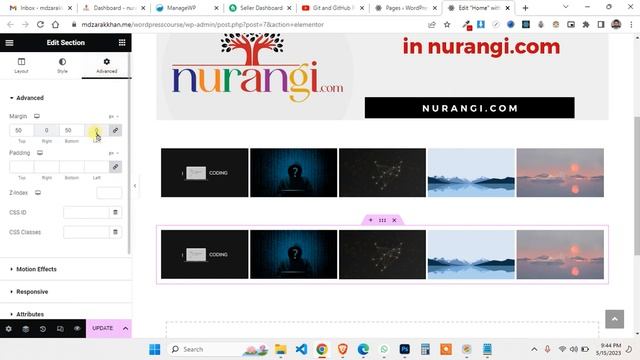Screen dimensions: 640x360
Task: Click the Padding Left field
Action: [96, 167]
